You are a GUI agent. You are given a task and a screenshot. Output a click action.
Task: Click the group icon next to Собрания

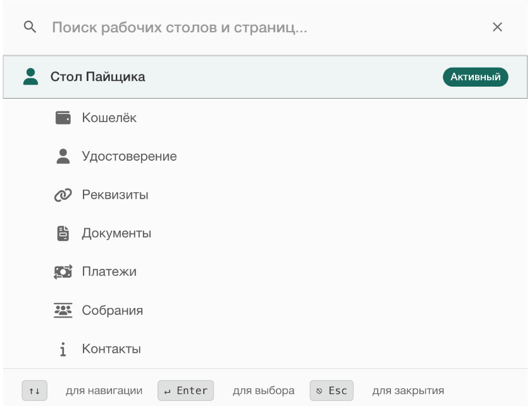pos(64,310)
